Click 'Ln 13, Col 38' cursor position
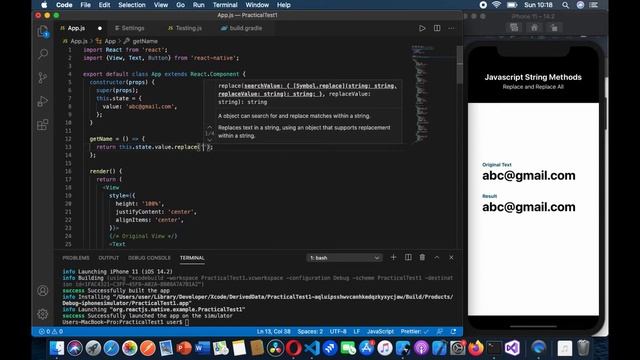 click(x=273, y=331)
